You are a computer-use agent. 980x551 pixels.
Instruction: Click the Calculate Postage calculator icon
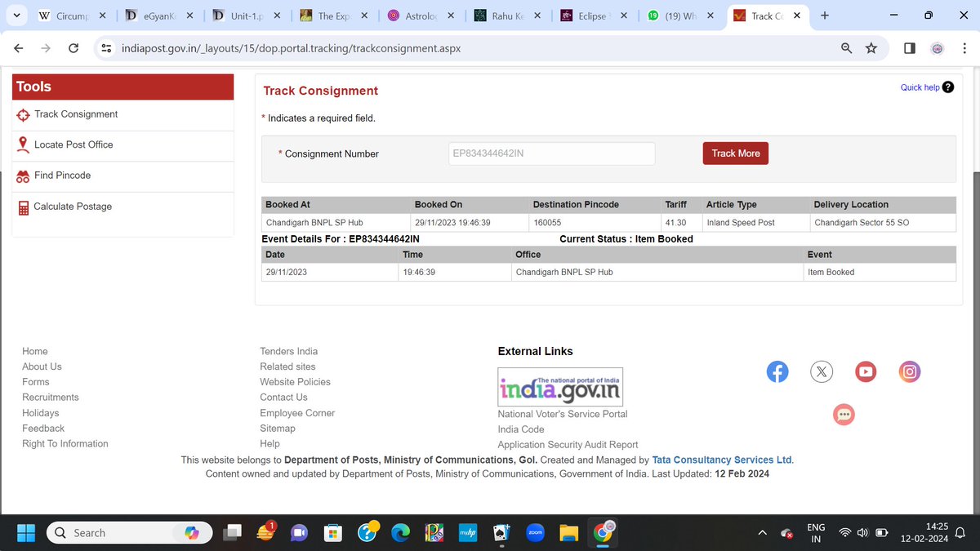tap(23, 207)
